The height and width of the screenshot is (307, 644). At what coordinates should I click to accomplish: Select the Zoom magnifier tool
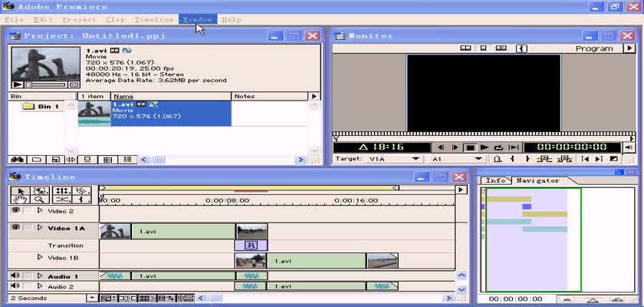pyautogui.click(x=40, y=200)
